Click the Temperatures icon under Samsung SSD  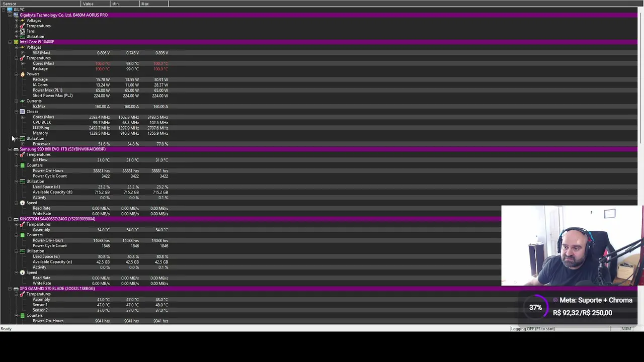(22, 154)
